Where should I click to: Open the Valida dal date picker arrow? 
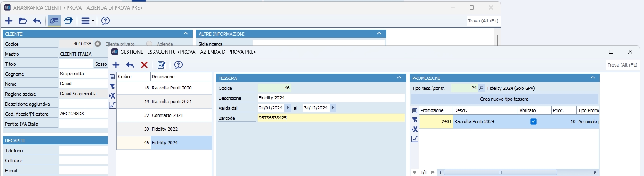click(x=287, y=108)
